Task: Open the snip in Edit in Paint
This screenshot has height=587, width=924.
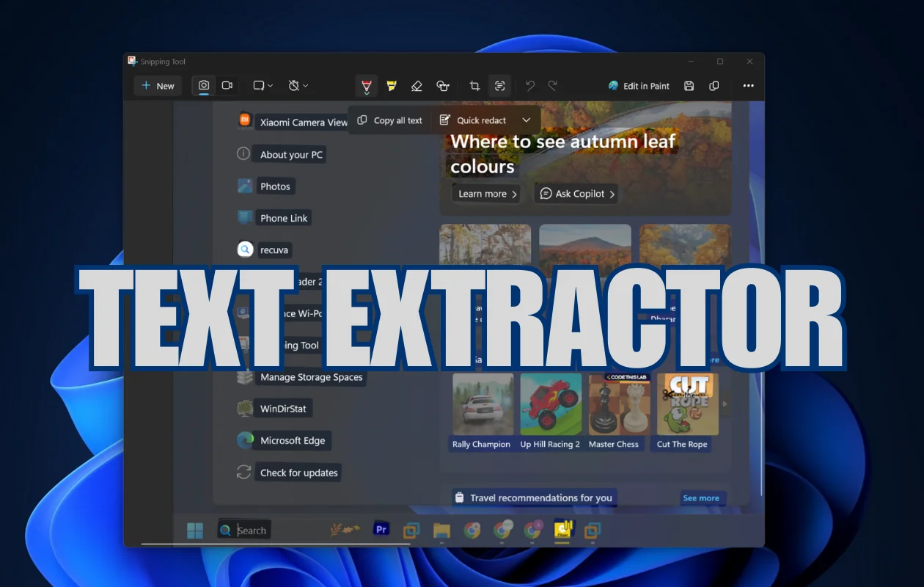Action: tap(639, 86)
